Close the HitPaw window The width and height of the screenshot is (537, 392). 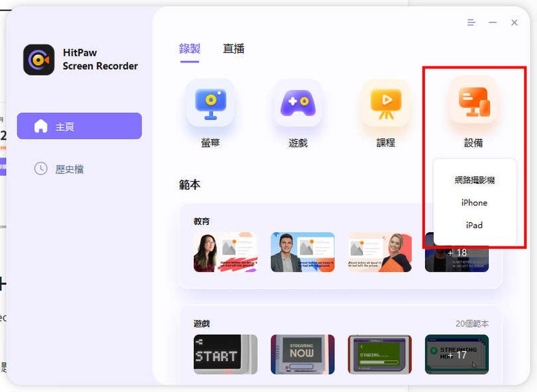click(514, 23)
